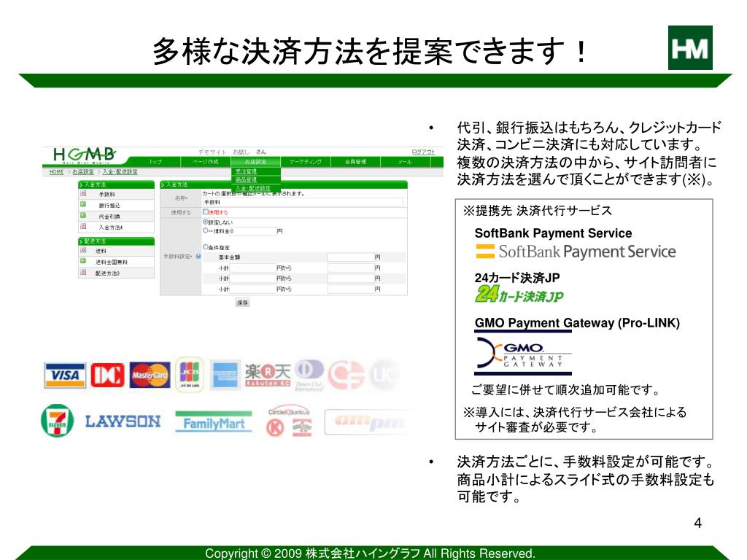The height and width of the screenshot is (560, 747).
Task: Click the "※提携先 決済代行サービス" text
Action: (538, 211)
